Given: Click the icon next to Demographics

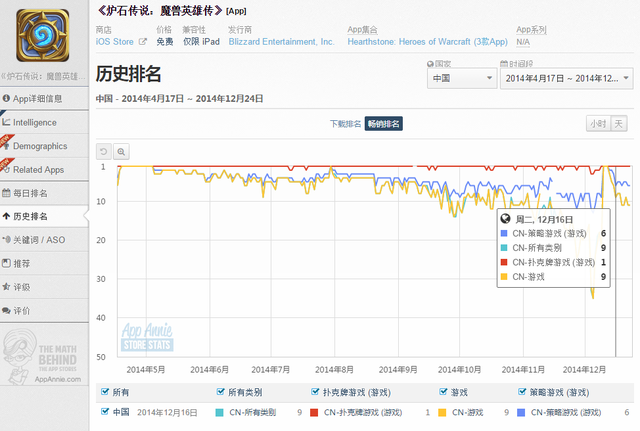Looking at the screenshot, I should point(6,145).
